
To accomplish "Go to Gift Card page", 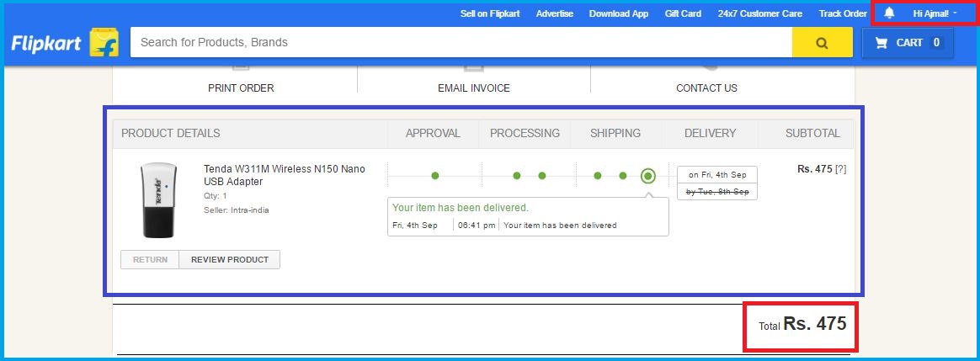I will pos(683,13).
